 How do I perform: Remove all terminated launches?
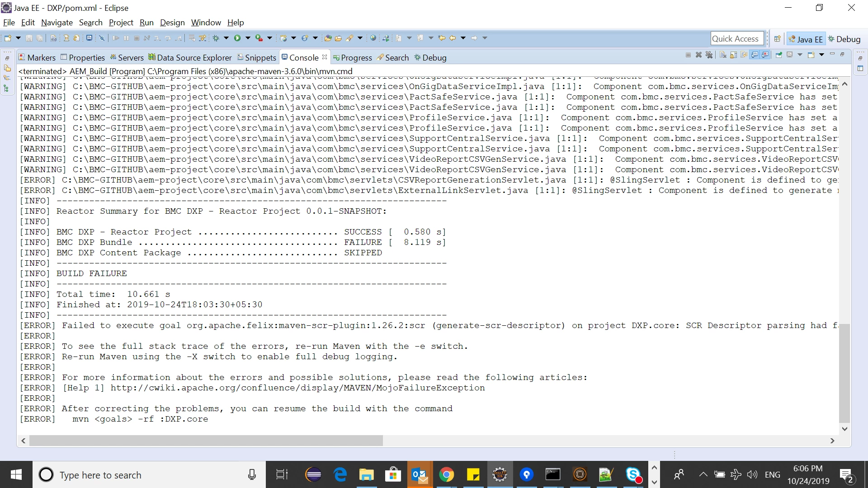709,55
